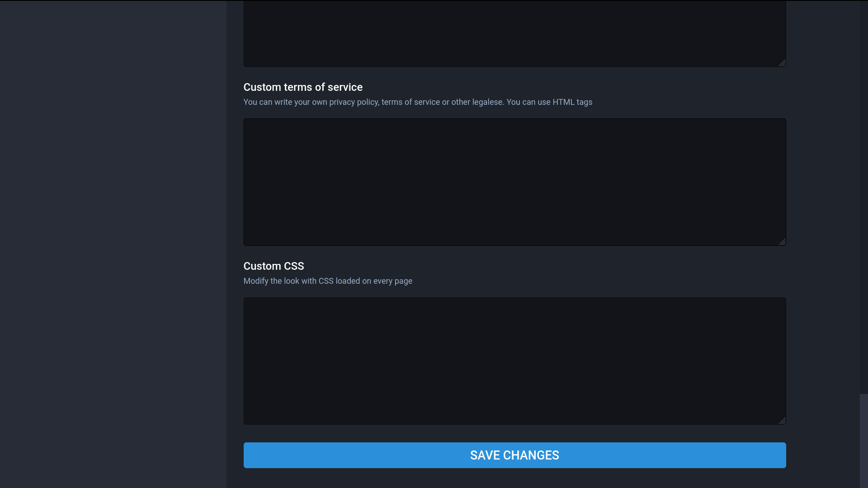Click the SAVE CHANGES button
Image resolution: width=868 pixels, height=488 pixels.
click(514, 455)
